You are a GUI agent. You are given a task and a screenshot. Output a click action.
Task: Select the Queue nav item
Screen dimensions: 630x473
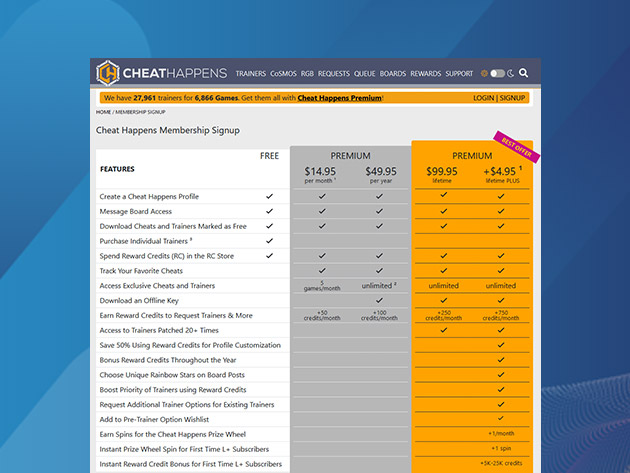click(x=365, y=74)
